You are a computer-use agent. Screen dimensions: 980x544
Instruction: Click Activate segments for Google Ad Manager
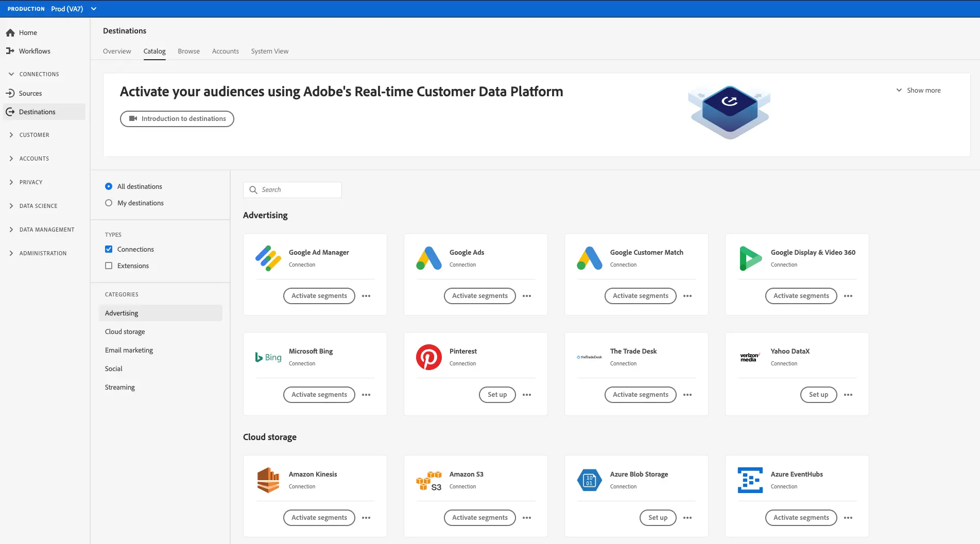[x=319, y=296]
